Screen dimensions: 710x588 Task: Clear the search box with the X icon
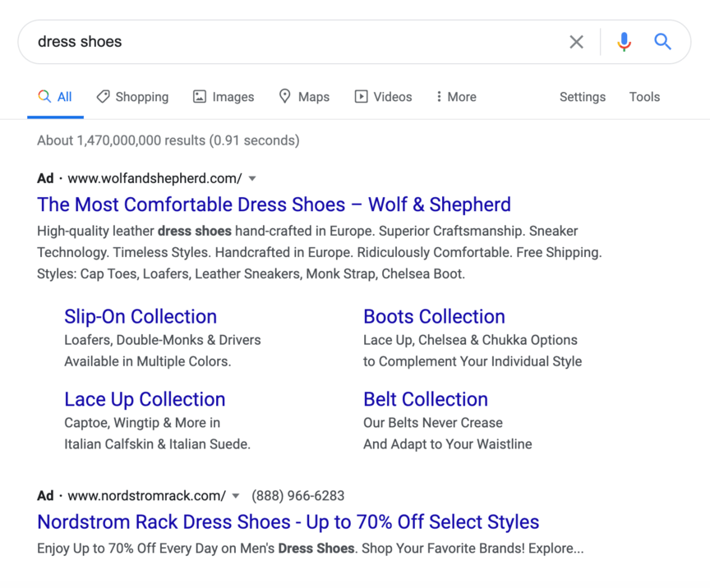point(576,42)
